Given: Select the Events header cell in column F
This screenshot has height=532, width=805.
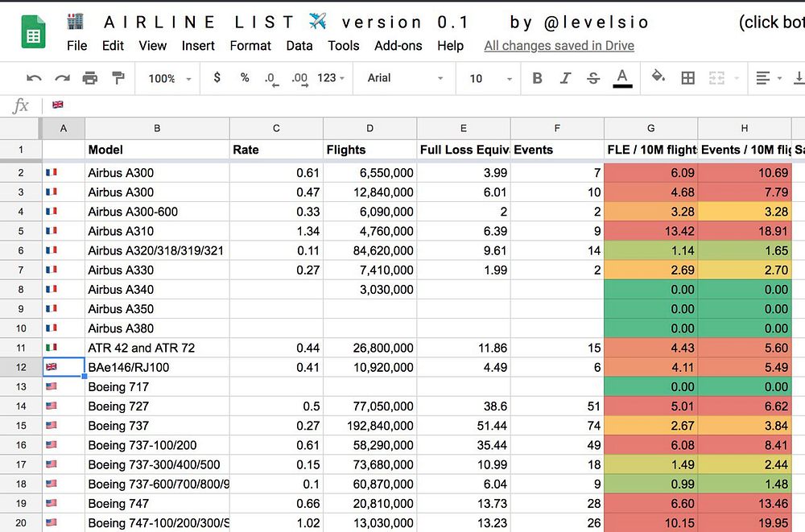Looking at the screenshot, I should point(557,150).
